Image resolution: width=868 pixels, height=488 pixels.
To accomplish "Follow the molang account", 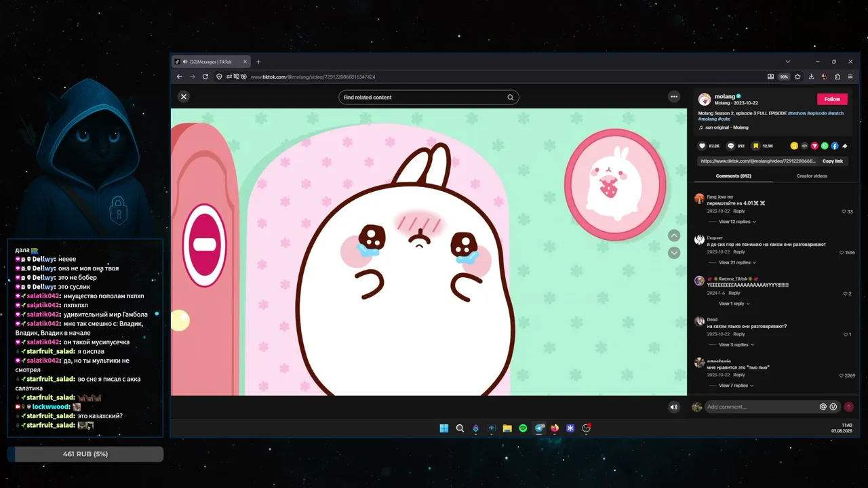I will [x=832, y=99].
